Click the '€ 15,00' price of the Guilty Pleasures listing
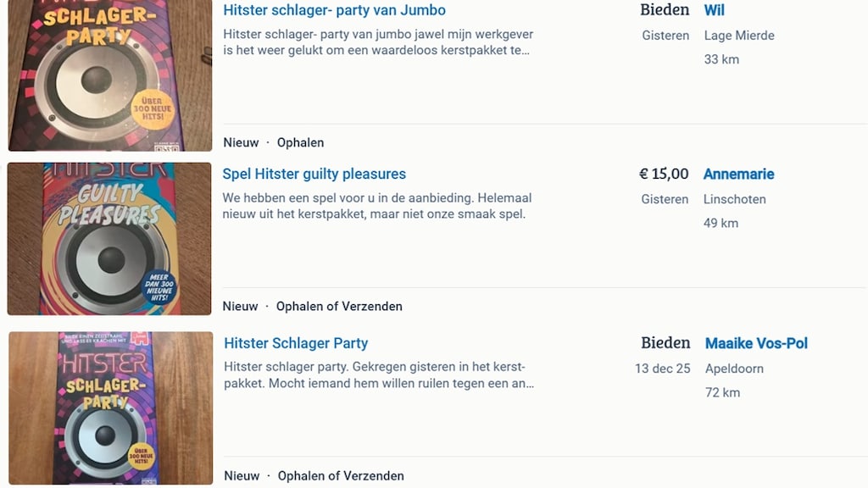The height and width of the screenshot is (488, 868). click(x=662, y=174)
